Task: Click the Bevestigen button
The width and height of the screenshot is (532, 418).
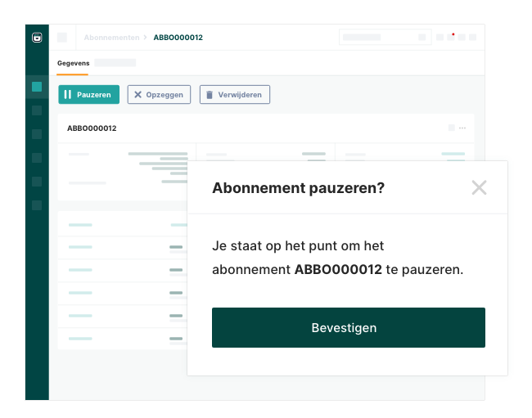Action: 348,327
